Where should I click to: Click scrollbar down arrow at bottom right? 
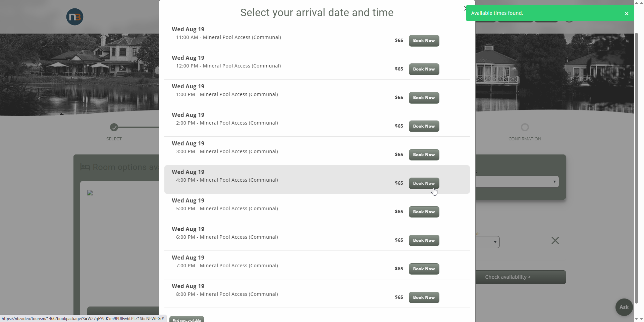636,319
